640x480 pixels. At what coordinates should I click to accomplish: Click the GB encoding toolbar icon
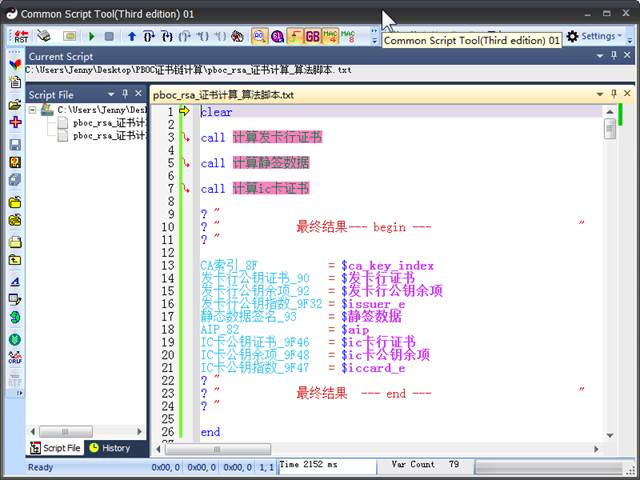[x=312, y=36]
